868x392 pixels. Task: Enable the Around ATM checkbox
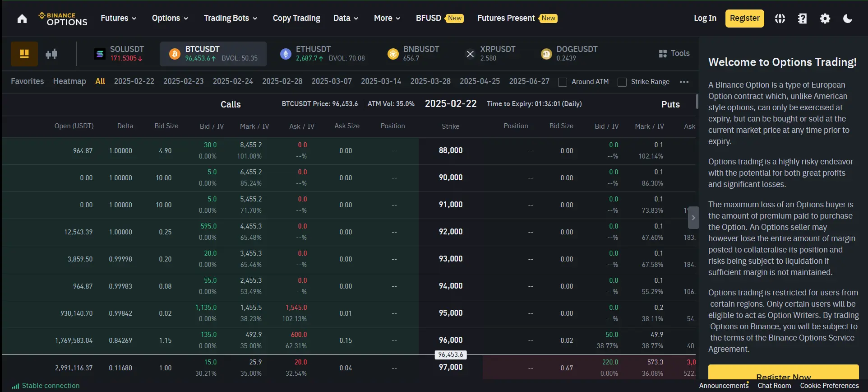coord(563,82)
